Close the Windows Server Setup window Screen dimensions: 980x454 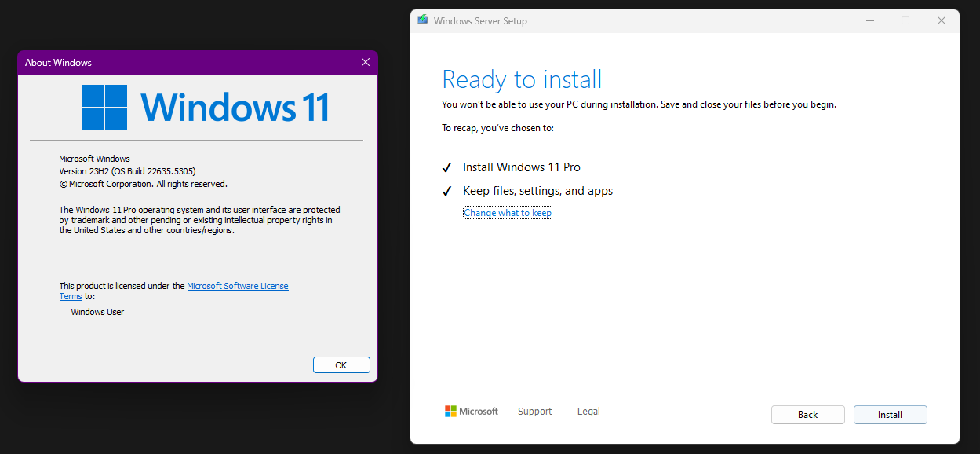pos(941,21)
